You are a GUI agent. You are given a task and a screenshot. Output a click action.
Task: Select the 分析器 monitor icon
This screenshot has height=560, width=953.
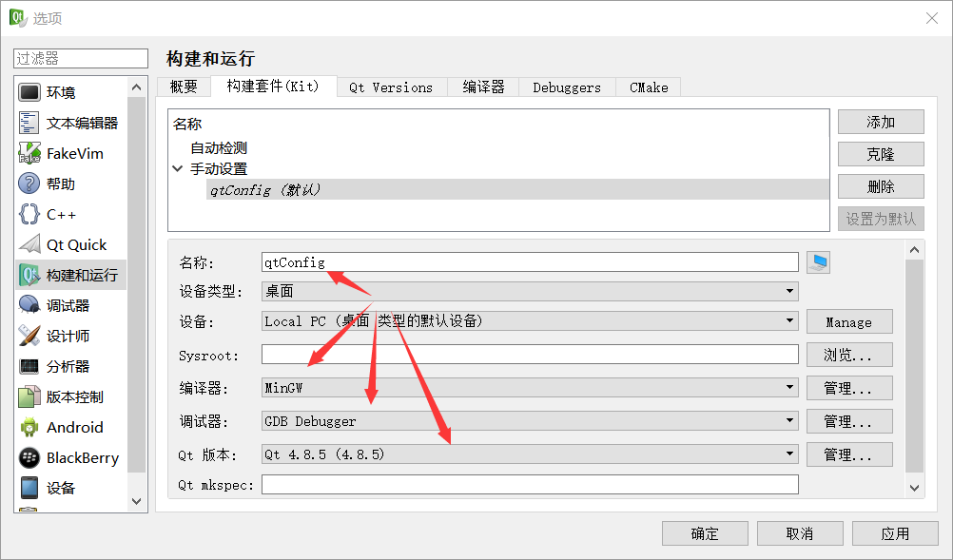pos(29,366)
